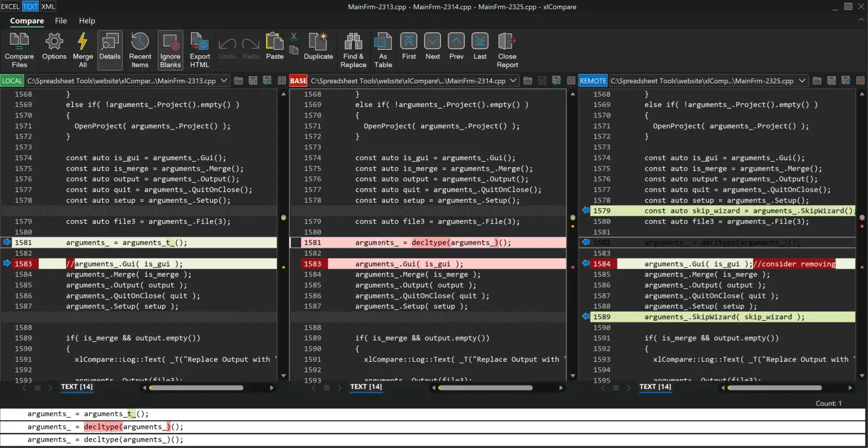Select the Merge All tool
Screen dimensions: 868x448
(x=83, y=49)
